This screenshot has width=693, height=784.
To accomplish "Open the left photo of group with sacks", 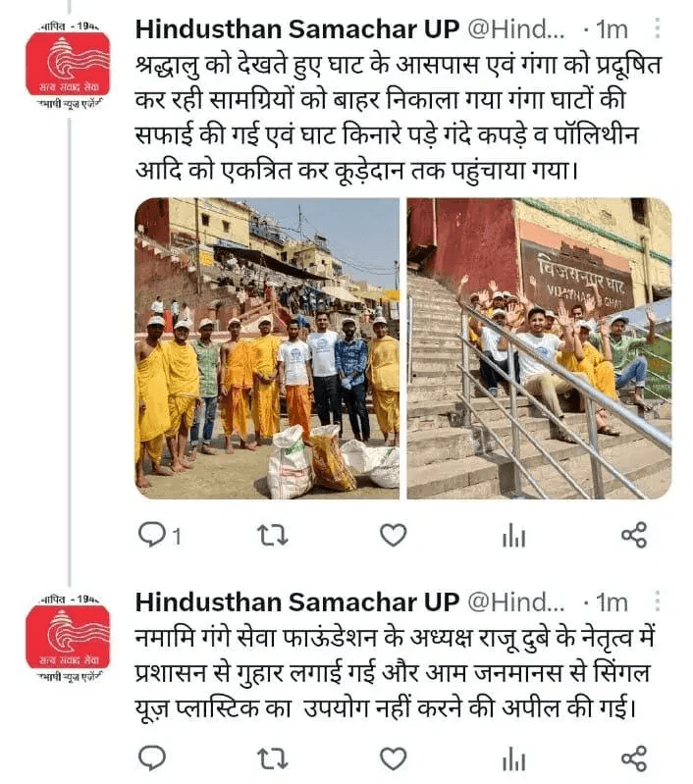I will click(267, 348).
